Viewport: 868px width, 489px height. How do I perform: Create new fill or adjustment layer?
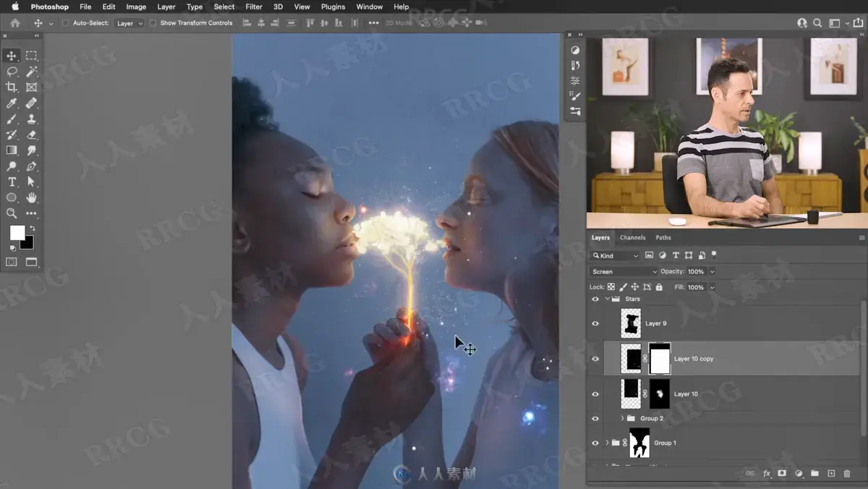coord(799,474)
